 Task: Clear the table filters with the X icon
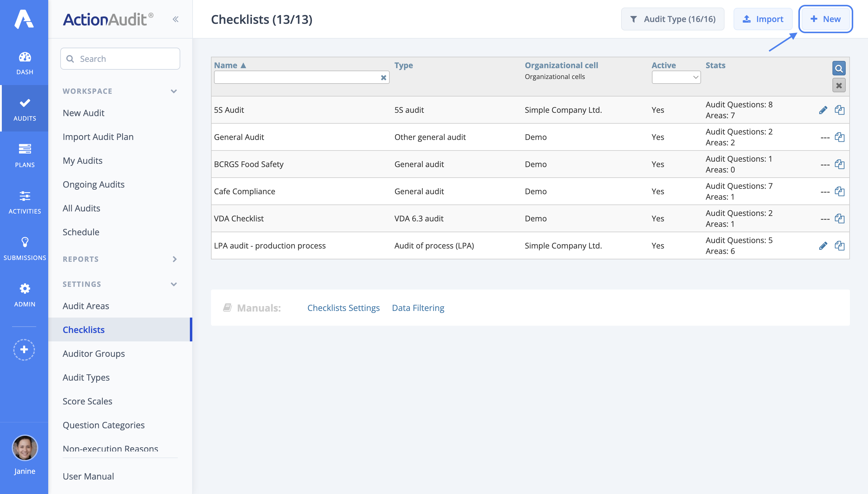click(x=839, y=85)
